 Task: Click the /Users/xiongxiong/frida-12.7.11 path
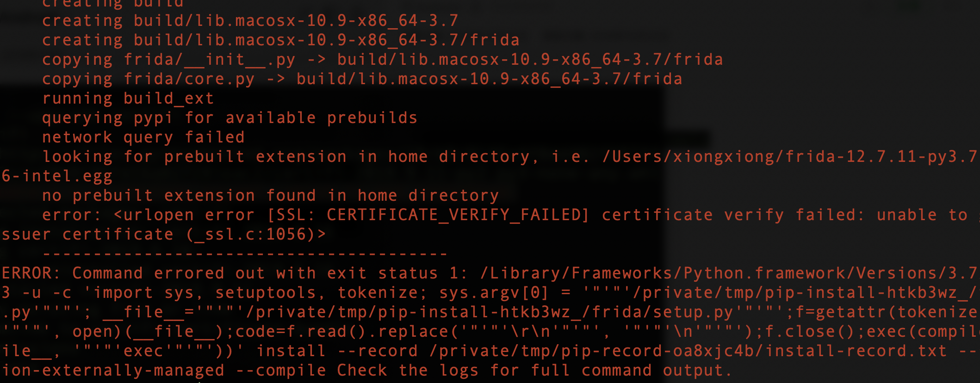point(787,157)
